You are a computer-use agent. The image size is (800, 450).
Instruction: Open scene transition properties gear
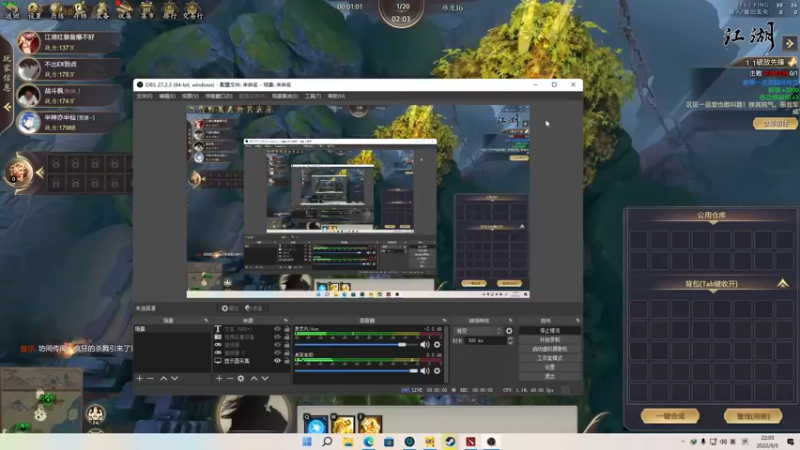(x=509, y=331)
